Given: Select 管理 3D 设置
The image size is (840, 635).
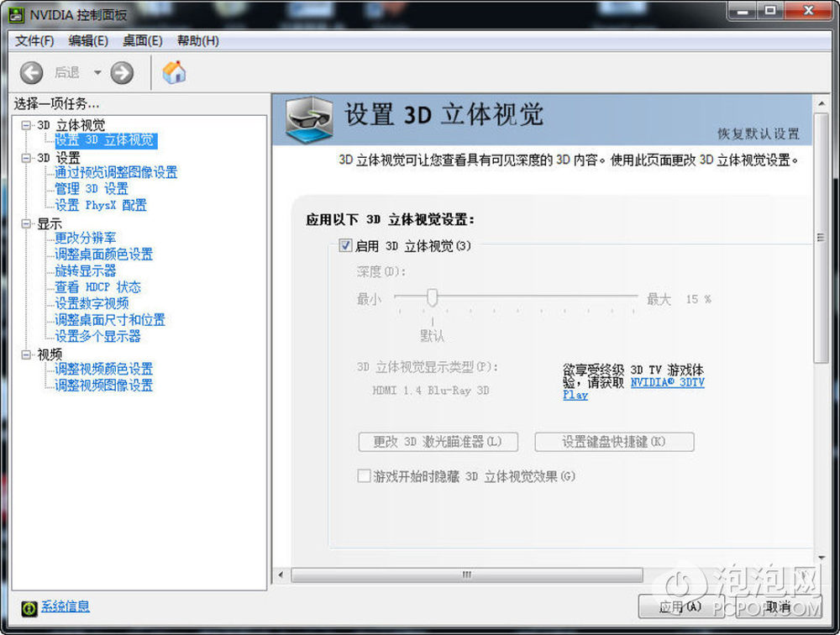Looking at the screenshot, I should tap(91, 189).
